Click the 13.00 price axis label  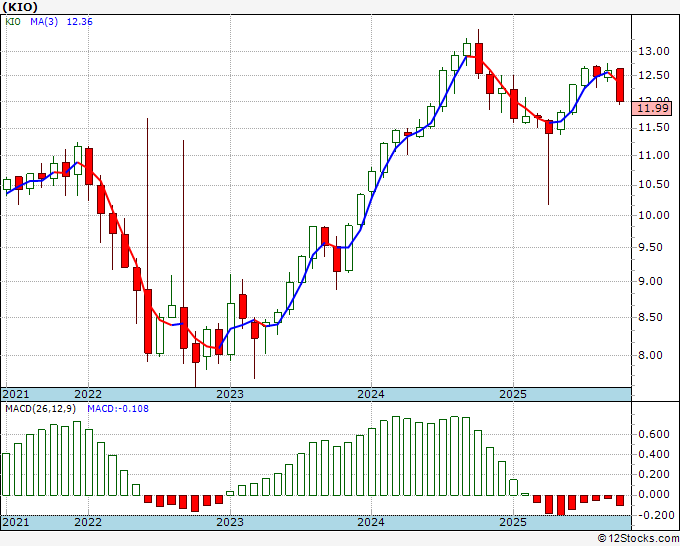click(654, 52)
